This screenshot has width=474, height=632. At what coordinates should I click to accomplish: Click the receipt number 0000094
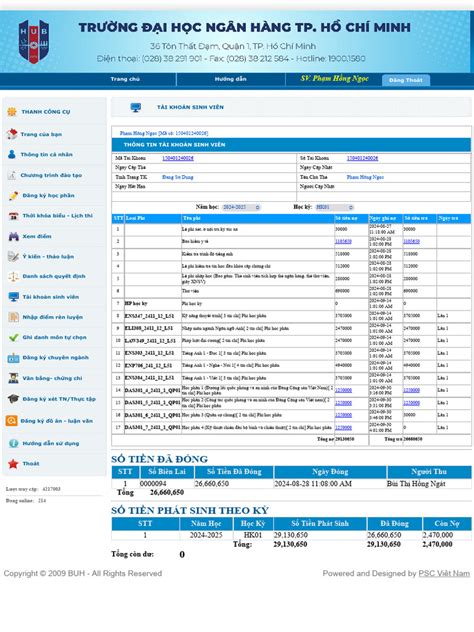tap(153, 484)
